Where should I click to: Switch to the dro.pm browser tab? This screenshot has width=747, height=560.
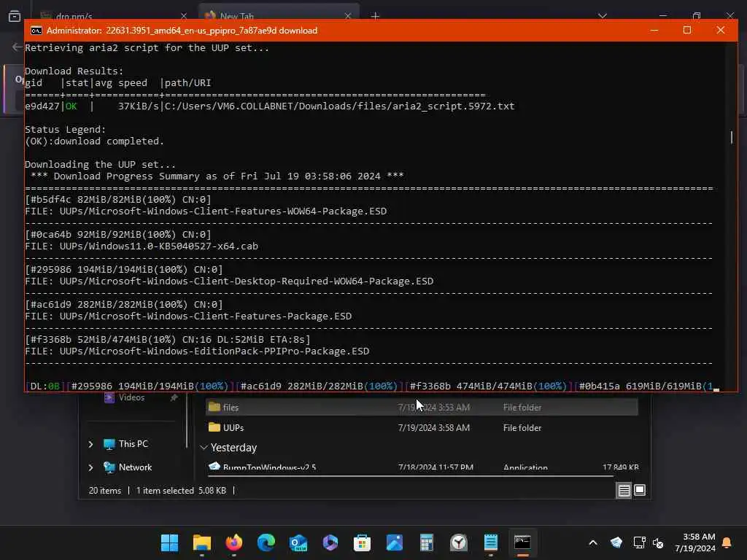113,16
